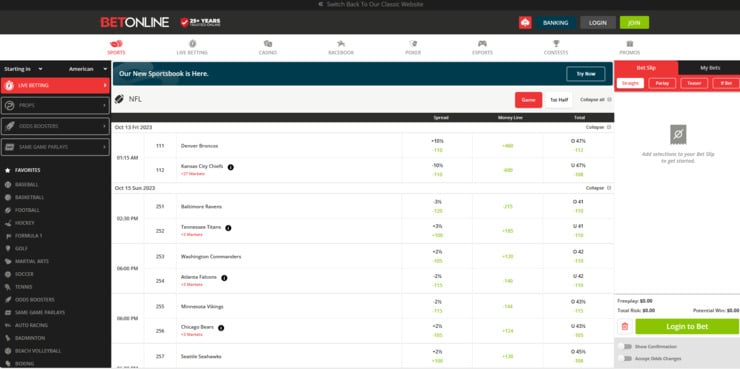Viewport: 740px width, 369px height.
Task: Collapse the Oct 15 Sun 2023 group
Action: point(598,188)
